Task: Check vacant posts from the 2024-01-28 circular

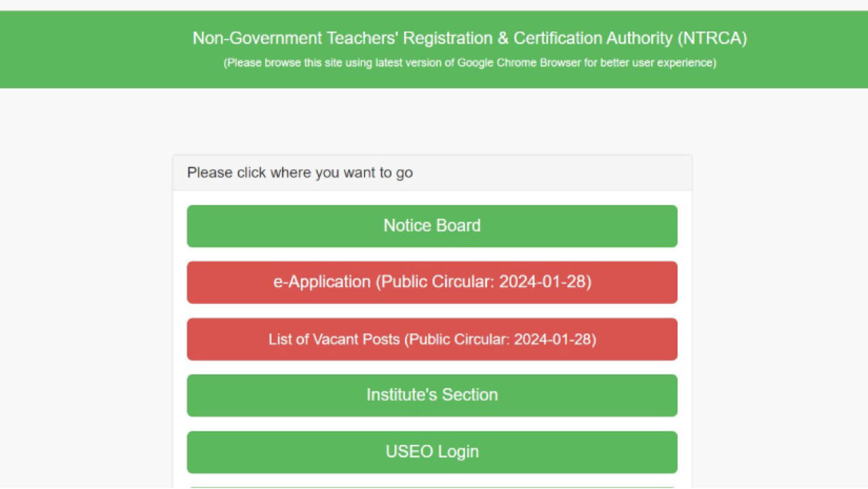Action: click(432, 339)
